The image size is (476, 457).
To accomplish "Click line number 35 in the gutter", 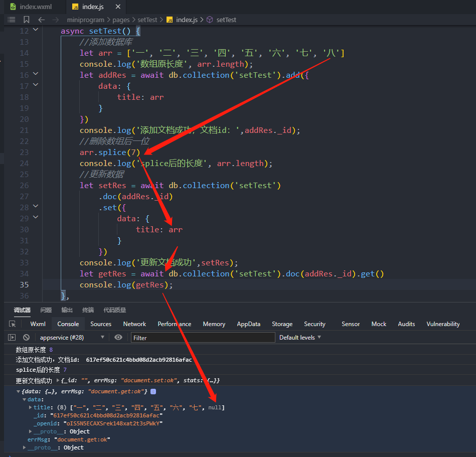I will pos(24,285).
